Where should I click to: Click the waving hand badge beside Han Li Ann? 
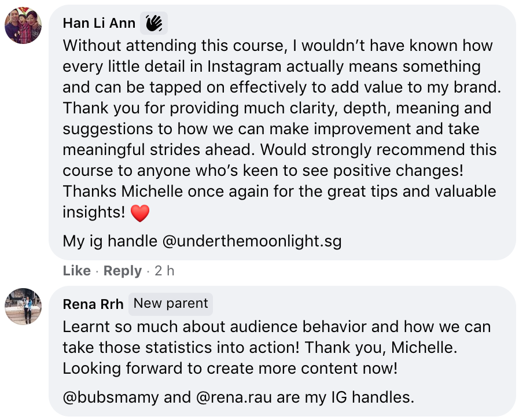pos(154,23)
